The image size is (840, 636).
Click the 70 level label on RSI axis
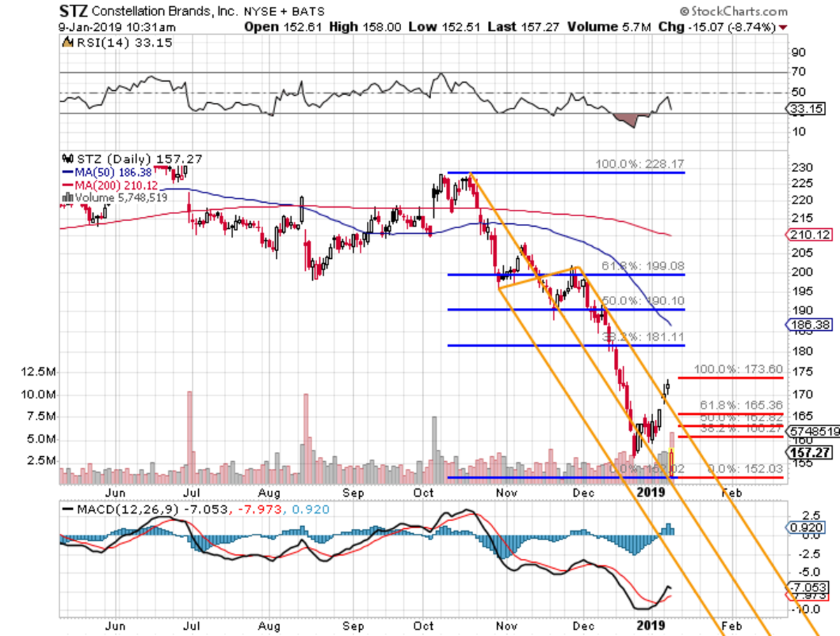[x=799, y=71]
